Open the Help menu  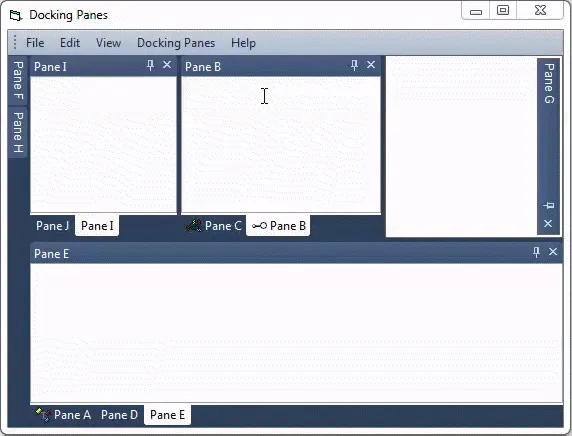[243, 43]
